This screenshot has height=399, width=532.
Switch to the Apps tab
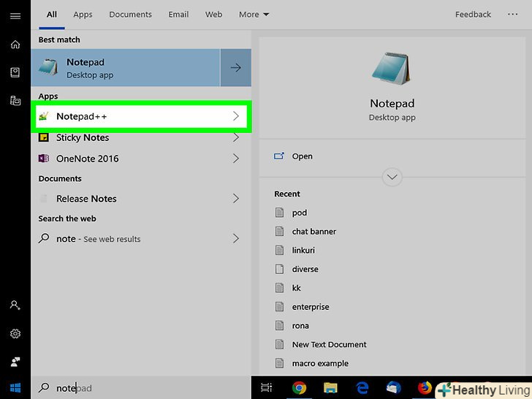click(x=83, y=15)
